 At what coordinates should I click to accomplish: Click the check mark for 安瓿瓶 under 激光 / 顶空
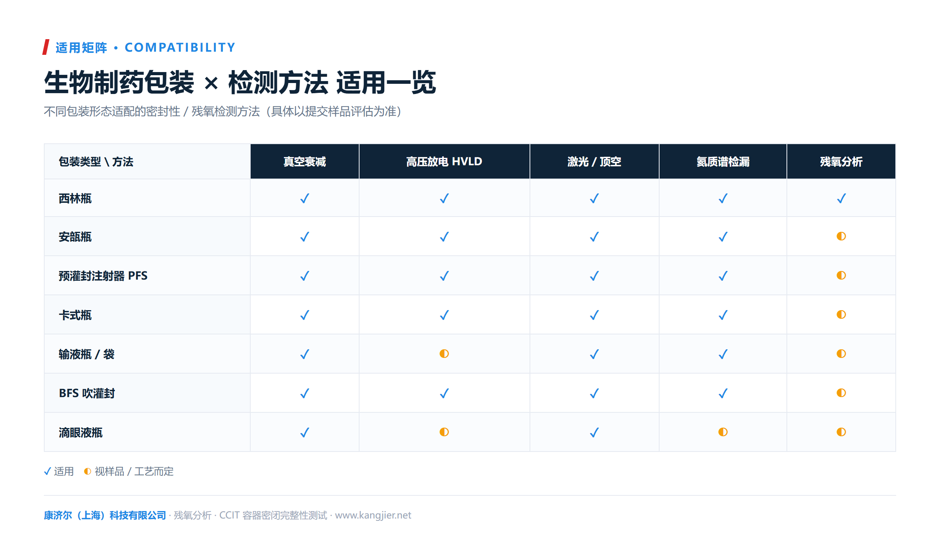pyautogui.click(x=594, y=237)
